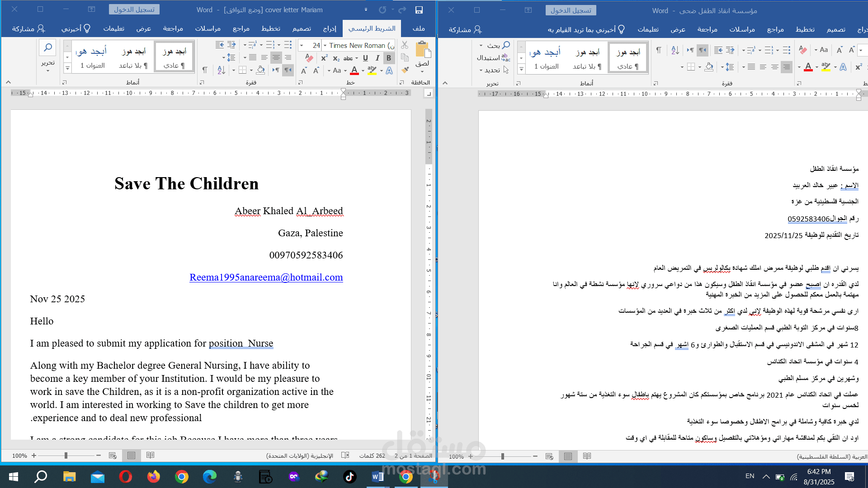Toggle right-to-left text direction in cover letter window
Screen dimensions: 868x488
(x=288, y=70)
